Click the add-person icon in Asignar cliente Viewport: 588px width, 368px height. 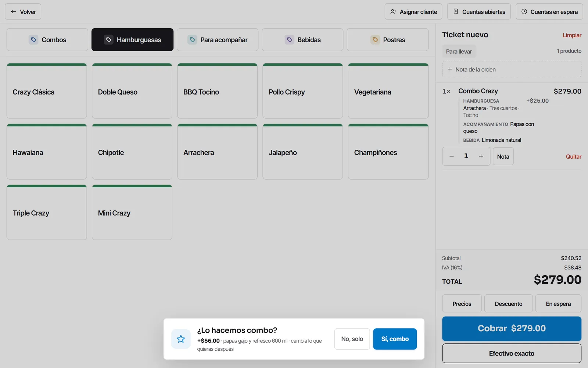click(x=393, y=12)
